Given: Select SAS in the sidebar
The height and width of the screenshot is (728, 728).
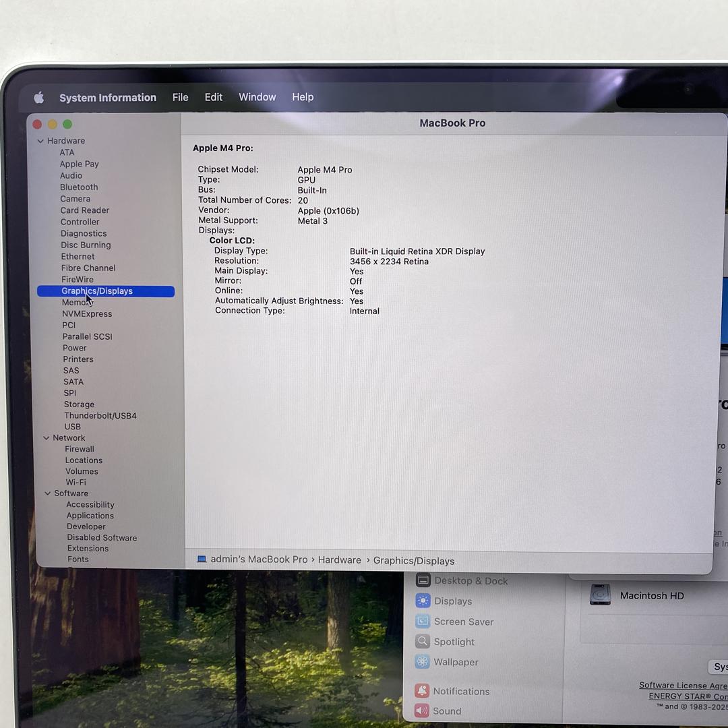Looking at the screenshot, I should 71,371.
